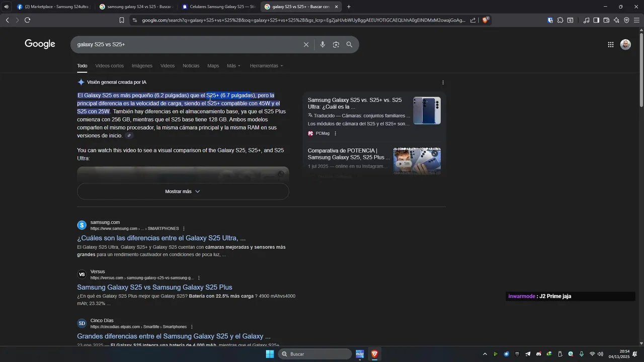
Task: Open a new browser tab
Action: click(349, 7)
